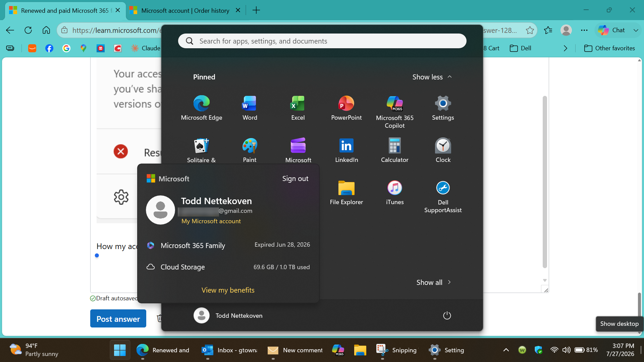
Task: Open Microsoft Clipchamp pinned app
Action: 298,150
